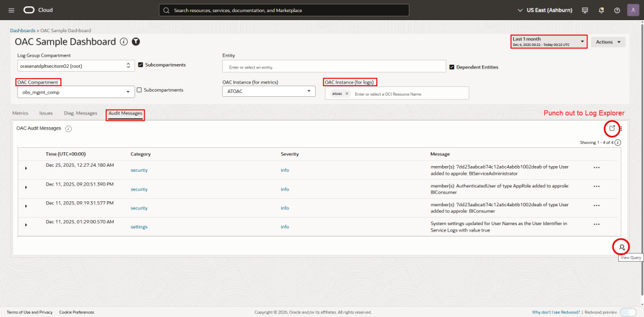Open the help question mark icon
This screenshot has width=644, height=317.
pos(616,10)
